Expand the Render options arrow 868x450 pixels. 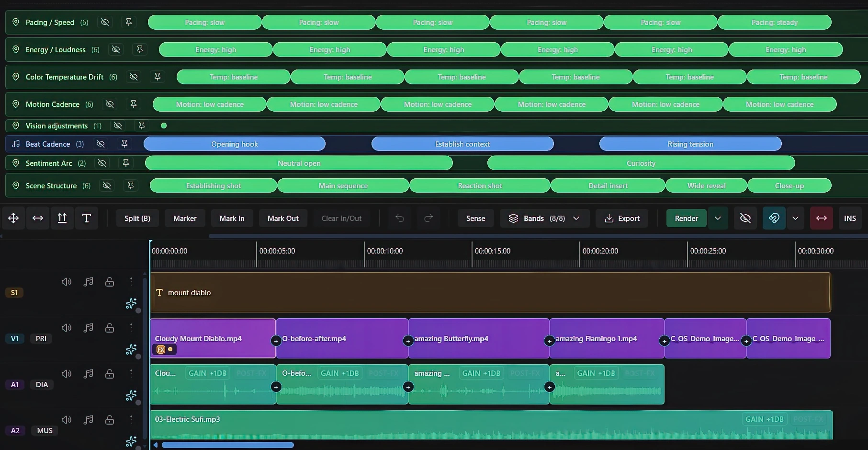[718, 219]
